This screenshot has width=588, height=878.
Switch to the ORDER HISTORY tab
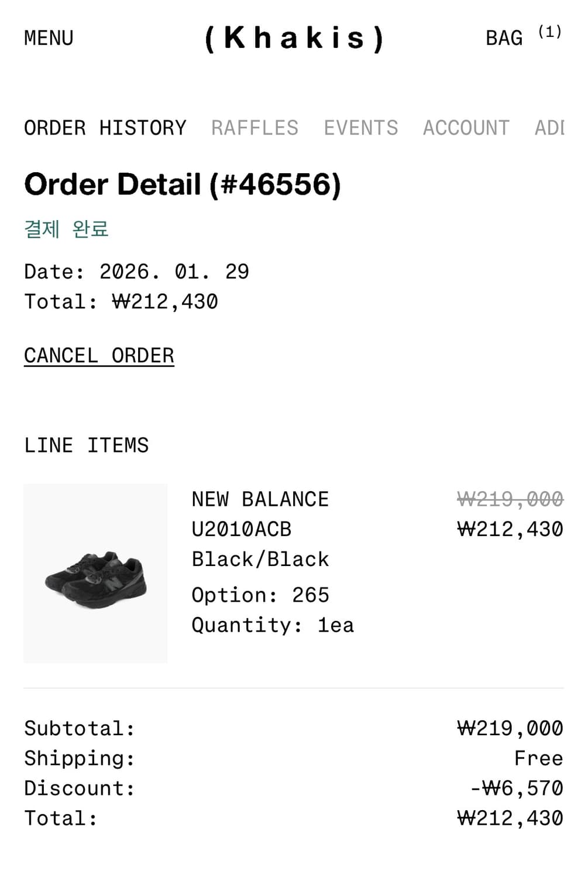click(105, 128)
